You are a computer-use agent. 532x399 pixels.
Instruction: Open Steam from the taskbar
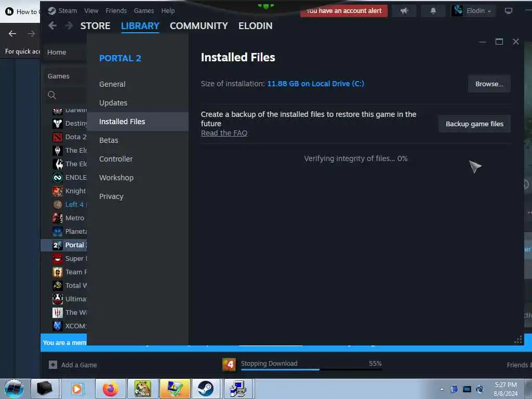coord(206,389)
